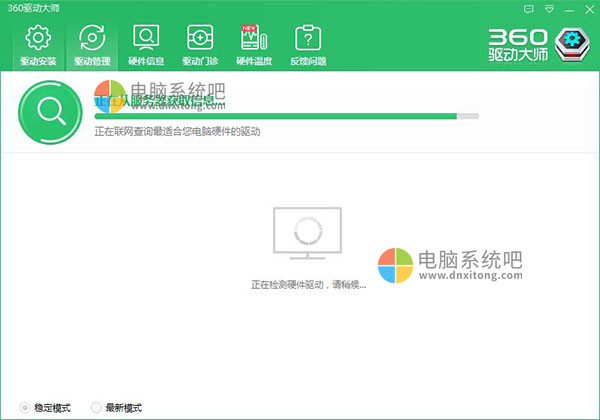Click text 正在联网查询最适合您电脑硬件的驱动
This screenshot has width=600, height=420.
(x=177, y=132)
